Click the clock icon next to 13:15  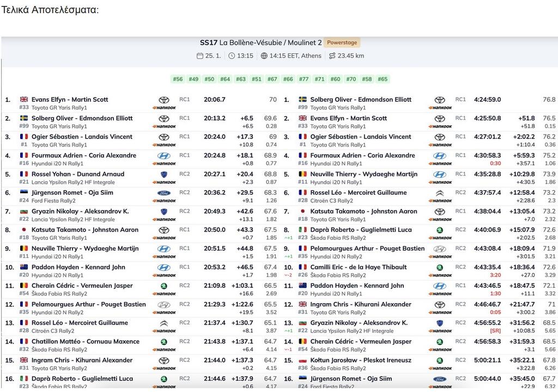[x=232, y=56]
